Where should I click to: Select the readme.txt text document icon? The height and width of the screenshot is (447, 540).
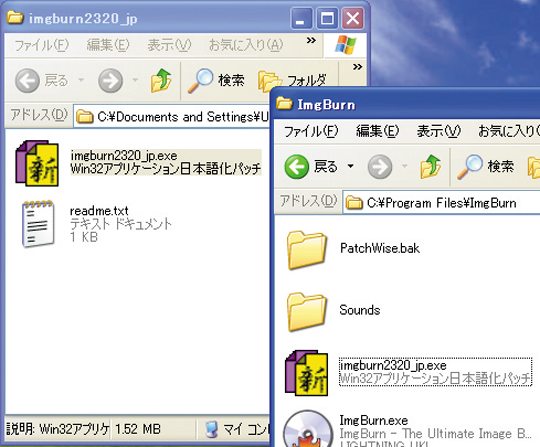(x=38, y=224)
